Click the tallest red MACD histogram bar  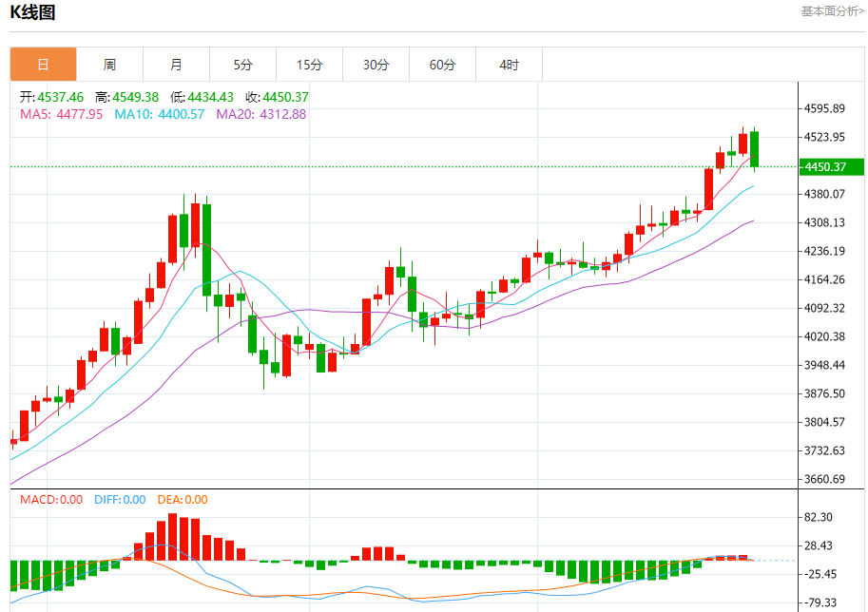coord(173,537)
